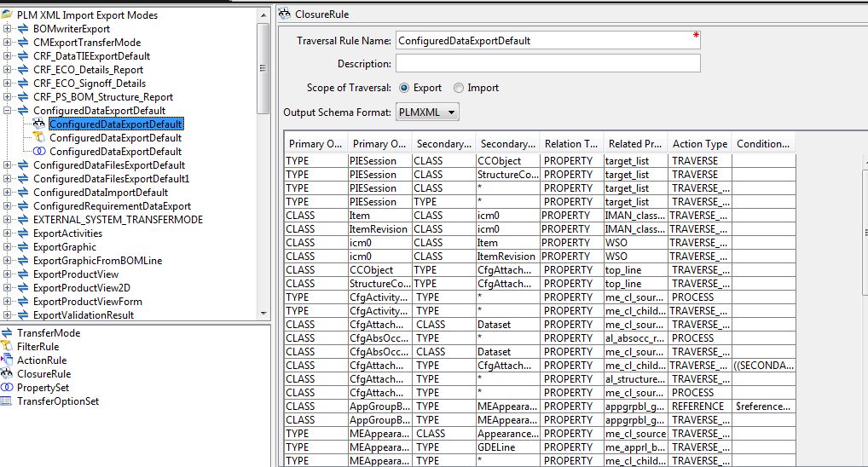Expand the ConfiguredDataFilesExportDefault1 node
This screenshot has width=868, height=467.
click(x=7, y=179)
